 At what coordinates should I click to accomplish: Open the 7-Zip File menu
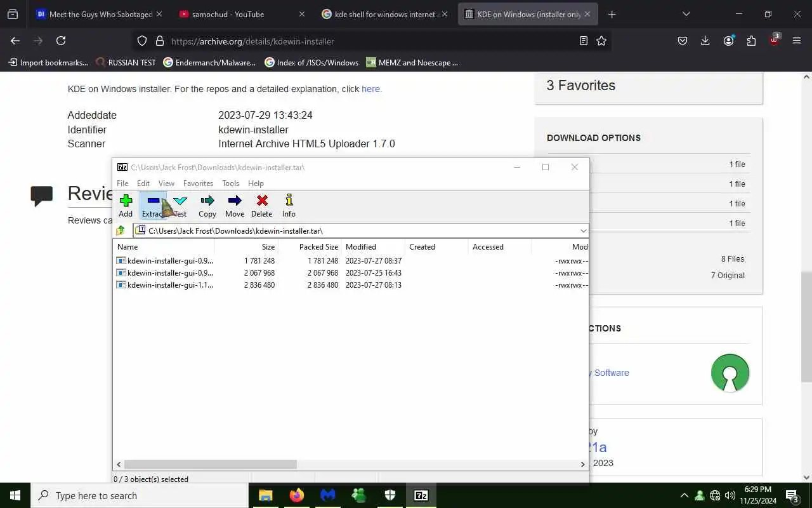pos(122,184)
